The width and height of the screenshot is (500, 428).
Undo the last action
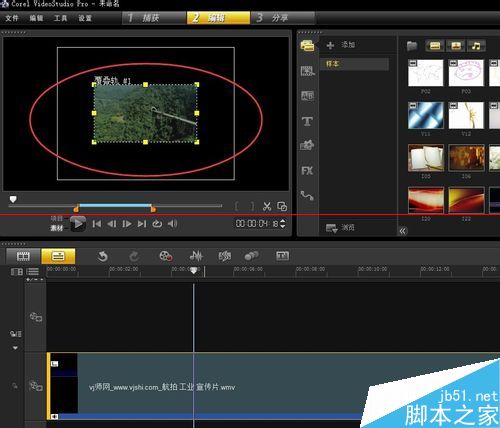click(103, 256)
